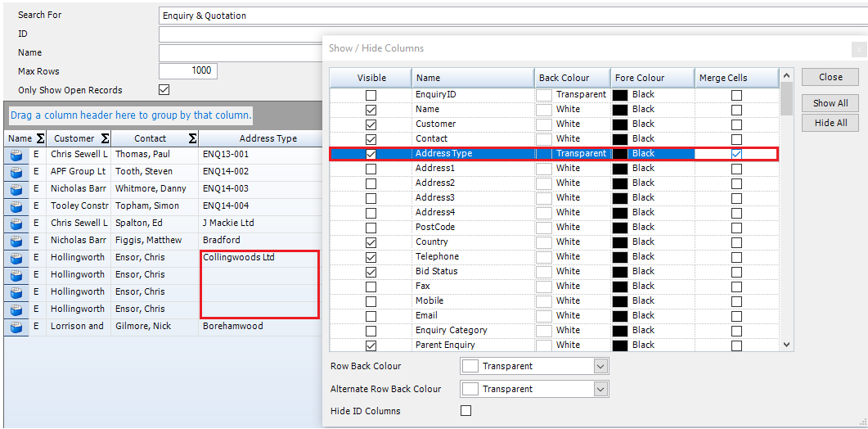Image resolution: width=868 pixels, height=429 pixels.
Task: Sort by Visible column header
Action: tap(371, 78)
